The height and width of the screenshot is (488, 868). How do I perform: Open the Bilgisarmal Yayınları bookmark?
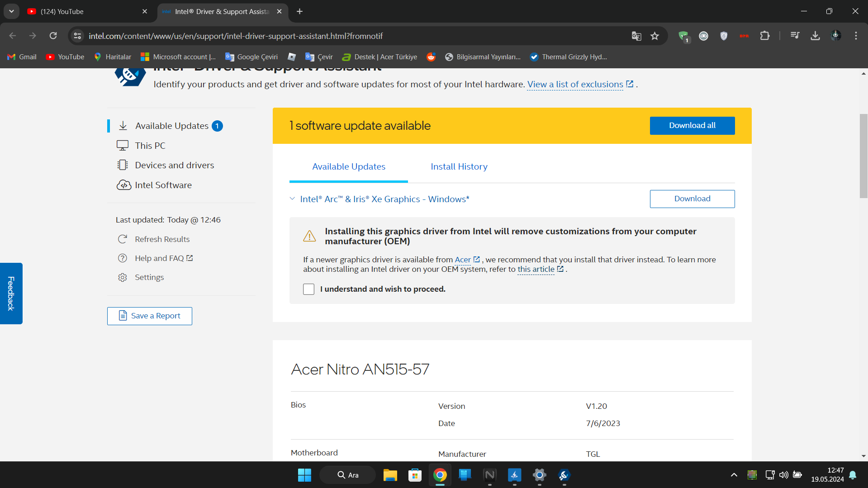pos(483,57)
